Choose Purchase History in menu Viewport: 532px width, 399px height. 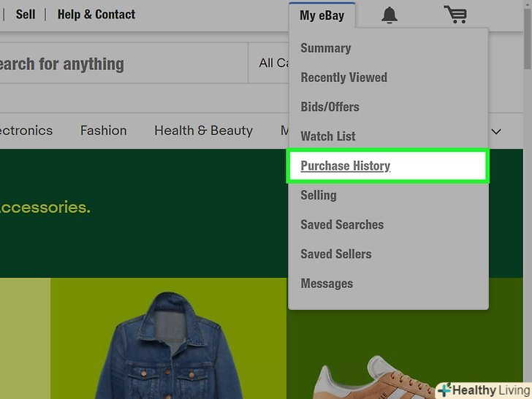[x=387, y=166]
